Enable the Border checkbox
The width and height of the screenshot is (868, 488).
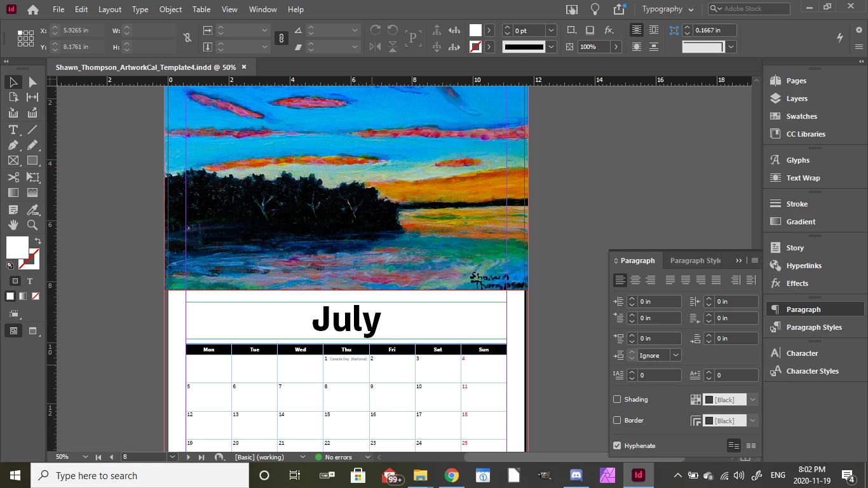tap(617, 420)
